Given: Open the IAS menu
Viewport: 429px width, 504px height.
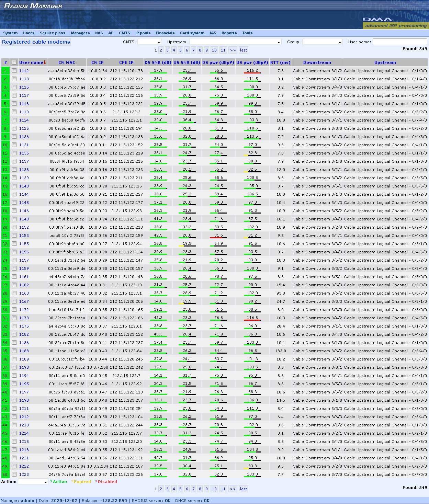Looking at the screenshot, I should tap(213, 33).
